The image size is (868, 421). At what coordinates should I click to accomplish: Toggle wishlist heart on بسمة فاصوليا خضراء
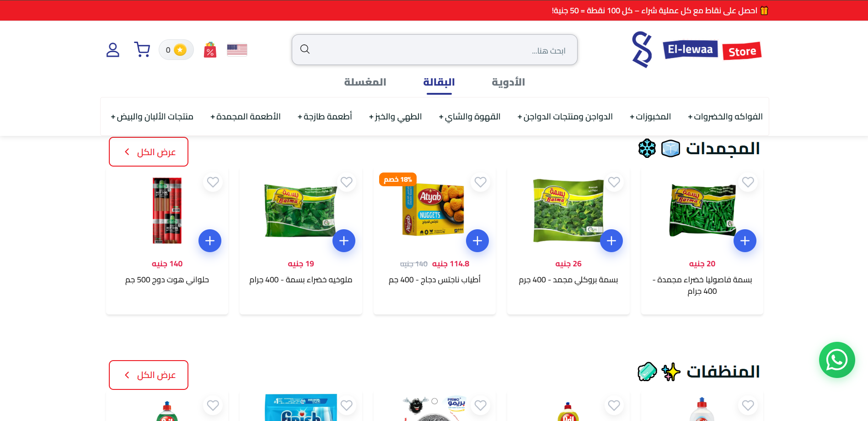coord(748,182)
